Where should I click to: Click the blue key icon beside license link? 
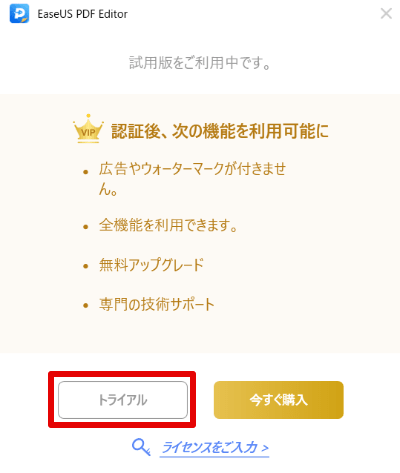point(141,447)
